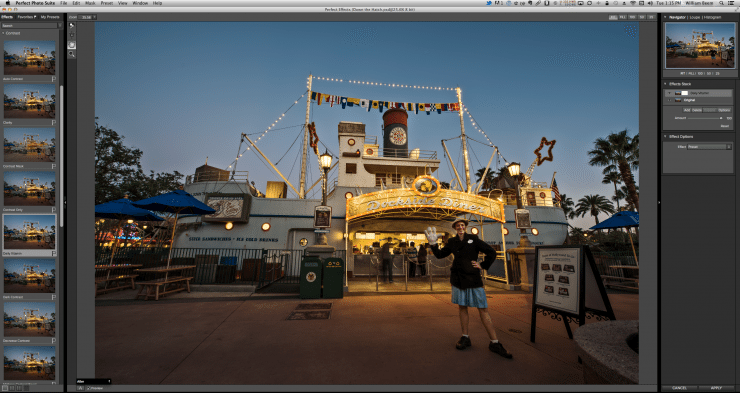Flag Dark Contrast preset as favorite
Image resolution: width=740 pixels, height=393 pixels.
(x=53, y=297)
